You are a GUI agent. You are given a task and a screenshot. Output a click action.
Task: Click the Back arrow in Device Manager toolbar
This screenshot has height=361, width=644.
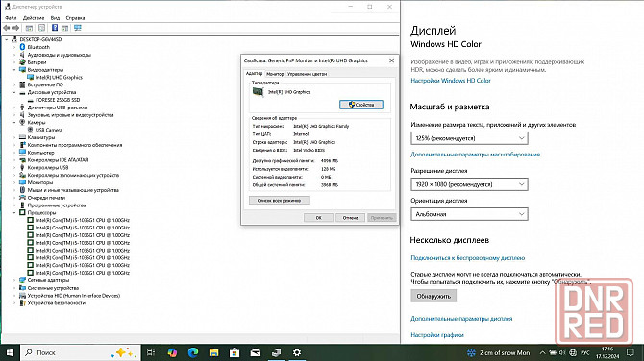click(x=6, y=28)
